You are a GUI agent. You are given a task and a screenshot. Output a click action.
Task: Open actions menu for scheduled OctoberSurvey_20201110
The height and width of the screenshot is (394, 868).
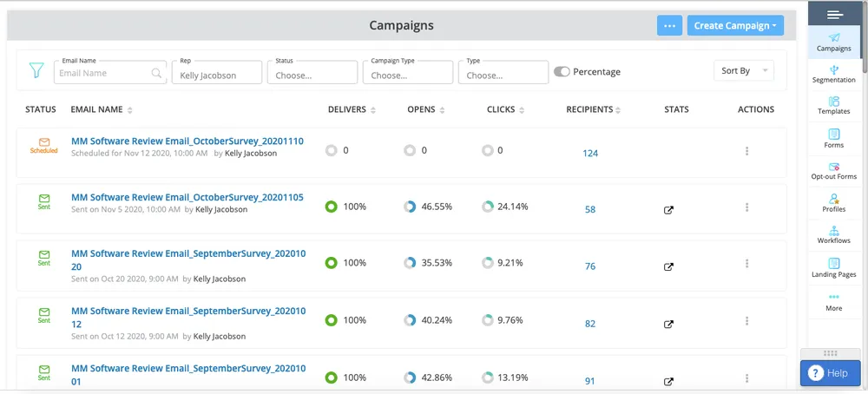[746, 152]
